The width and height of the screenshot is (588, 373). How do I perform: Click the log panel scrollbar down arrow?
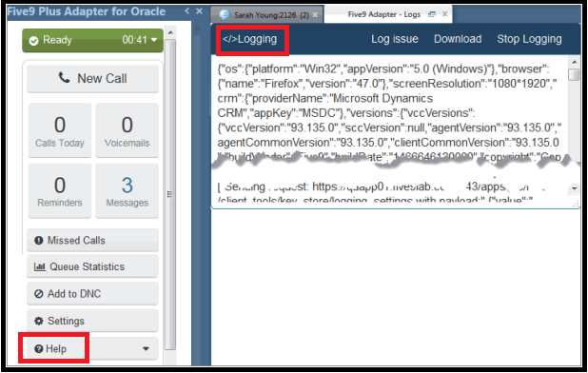[574, 188]
